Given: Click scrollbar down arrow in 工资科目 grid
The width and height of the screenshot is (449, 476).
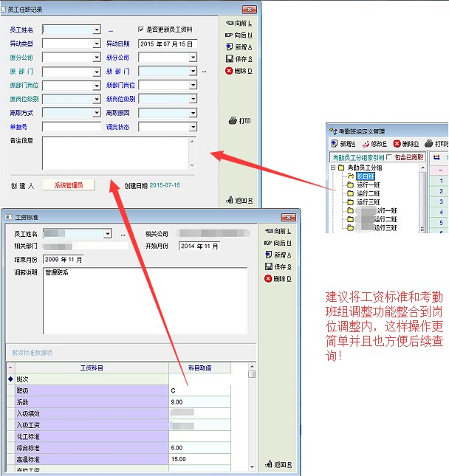Looking at the screenshot, I should pos(252,466).
